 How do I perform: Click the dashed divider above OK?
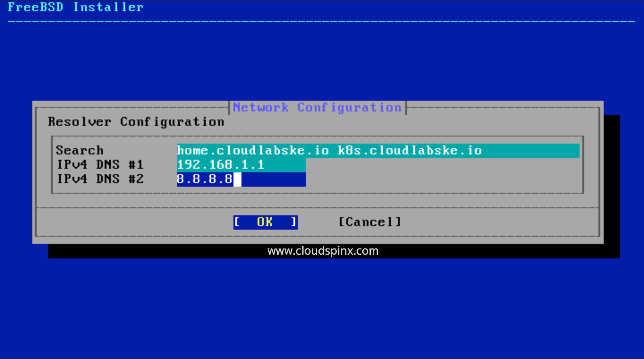(x=318, y=207)
